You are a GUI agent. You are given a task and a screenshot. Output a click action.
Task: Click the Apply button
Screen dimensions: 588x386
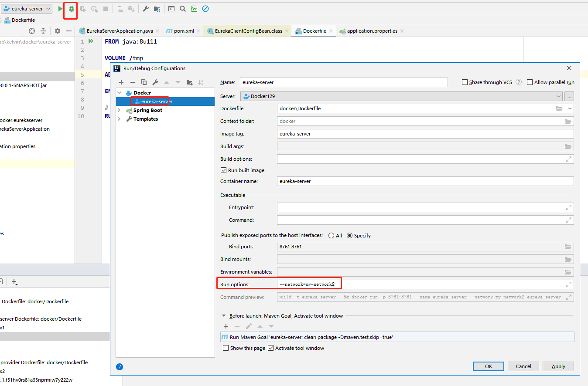click(558, 366)
